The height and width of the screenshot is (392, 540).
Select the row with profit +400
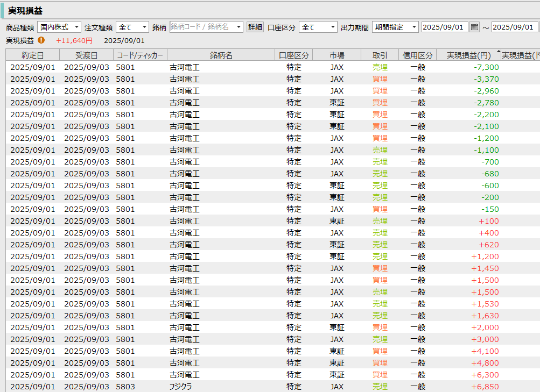pos(273,233)
